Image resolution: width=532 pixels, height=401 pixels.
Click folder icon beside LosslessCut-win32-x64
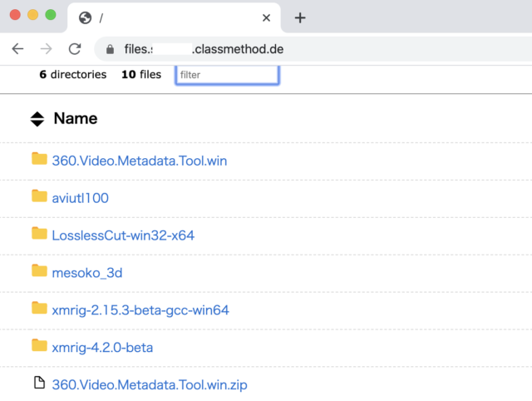(39, 233)
